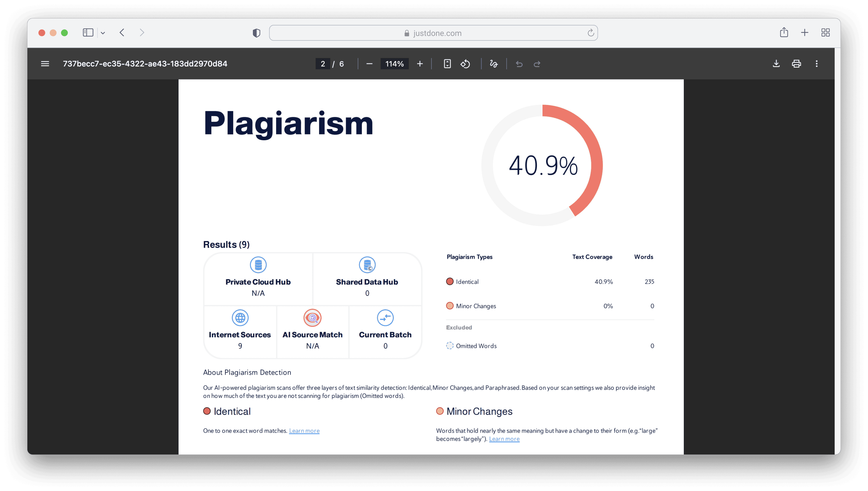Image resolution: width=868 pixels, height=491 pixels.
Task: Select the draw annotation tool
Action: tap(494, 64)
